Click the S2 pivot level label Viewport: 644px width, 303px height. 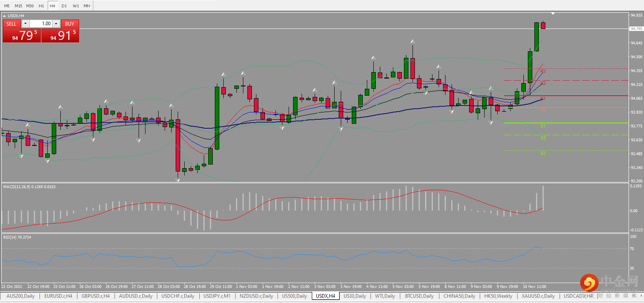[543, 138]
